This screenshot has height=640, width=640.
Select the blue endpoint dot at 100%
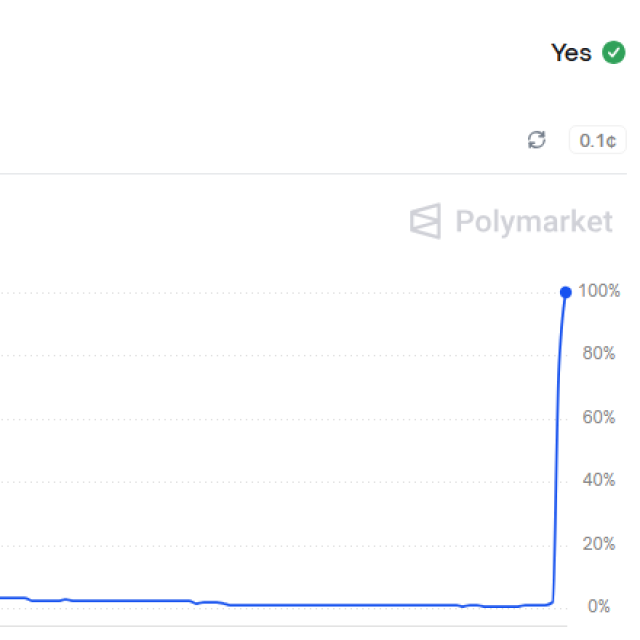[x=566, y=292]
